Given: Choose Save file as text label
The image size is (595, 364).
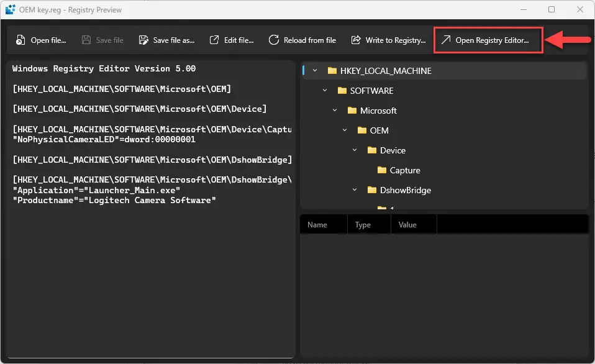Looking at the screenshot, I should [174, 40].
